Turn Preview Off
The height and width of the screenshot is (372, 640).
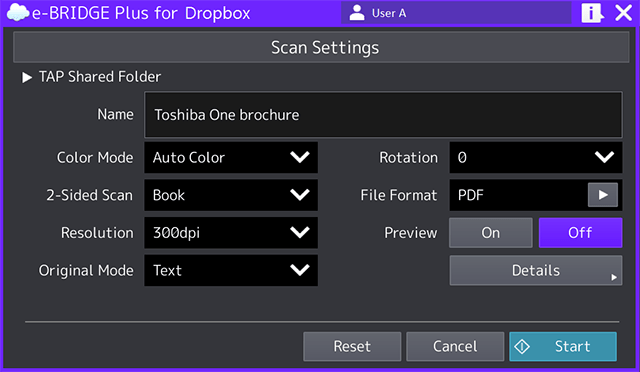(x=580, y=232)
